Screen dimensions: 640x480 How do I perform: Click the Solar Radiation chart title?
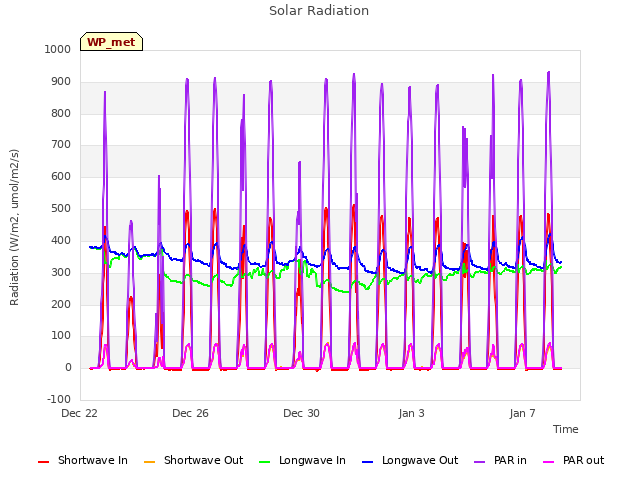click(319, 11)
